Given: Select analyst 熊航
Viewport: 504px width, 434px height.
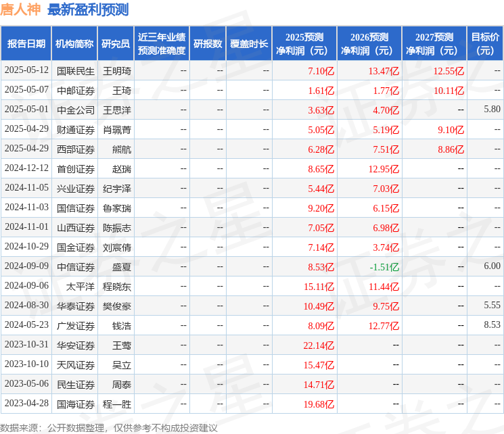Looking at the screenshot, I should [x=122, y=149].
